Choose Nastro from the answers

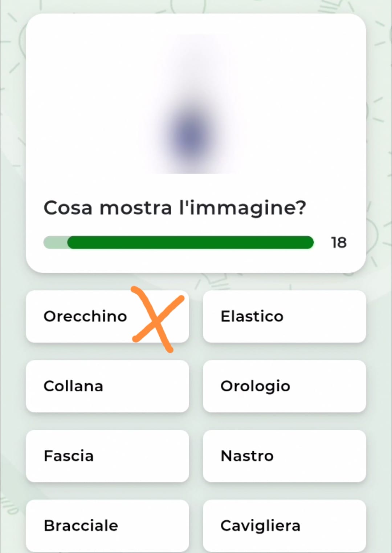coord(284,456)
